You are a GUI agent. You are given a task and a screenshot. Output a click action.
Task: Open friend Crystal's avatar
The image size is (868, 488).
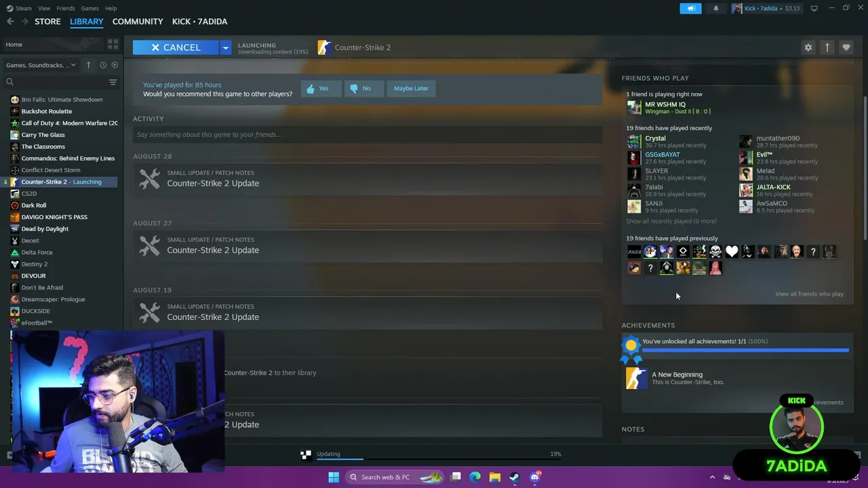pos(633,142)
